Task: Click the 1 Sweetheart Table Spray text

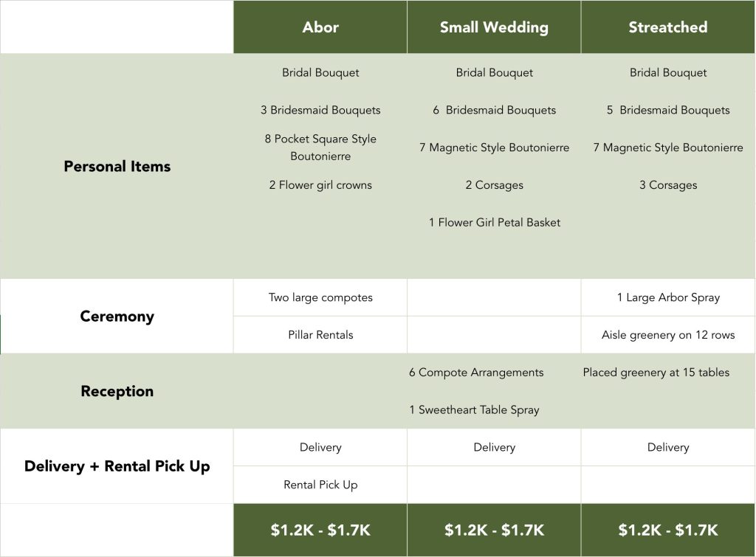Action: tap(474, 410)
